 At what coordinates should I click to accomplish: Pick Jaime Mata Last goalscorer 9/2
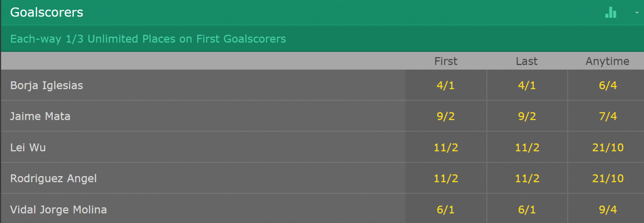(527, 116)
